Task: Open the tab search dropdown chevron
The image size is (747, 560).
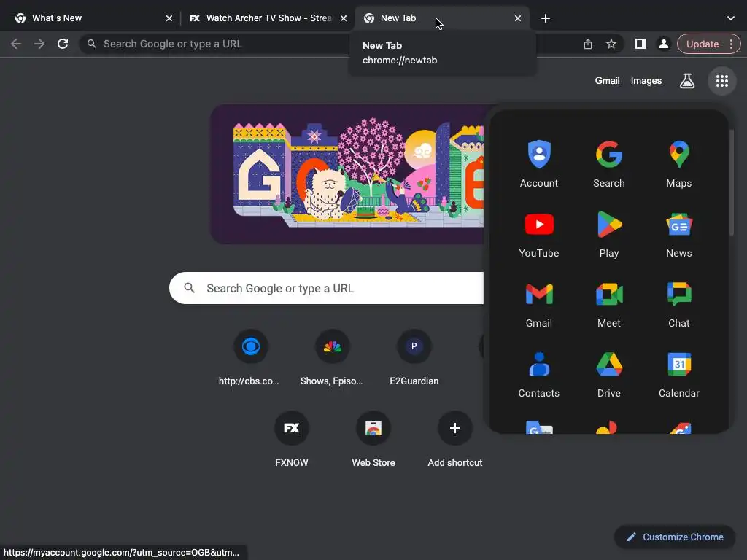Action: tap(730, 18)
